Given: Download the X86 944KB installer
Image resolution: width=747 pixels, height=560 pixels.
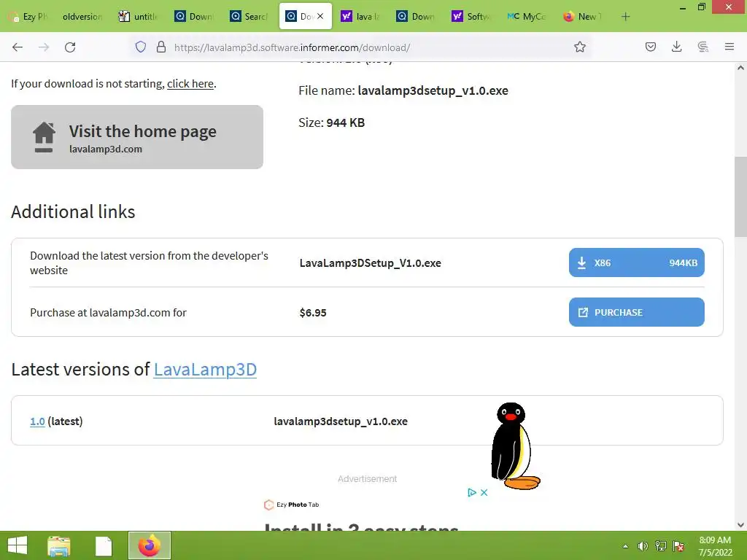Looking at the screenshot, I should [636, 262].
